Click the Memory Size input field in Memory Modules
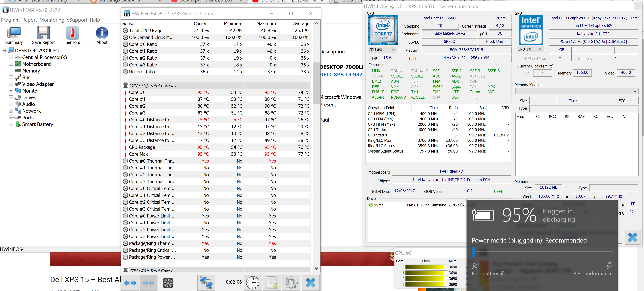644x291 pixels. pos(543,101)
